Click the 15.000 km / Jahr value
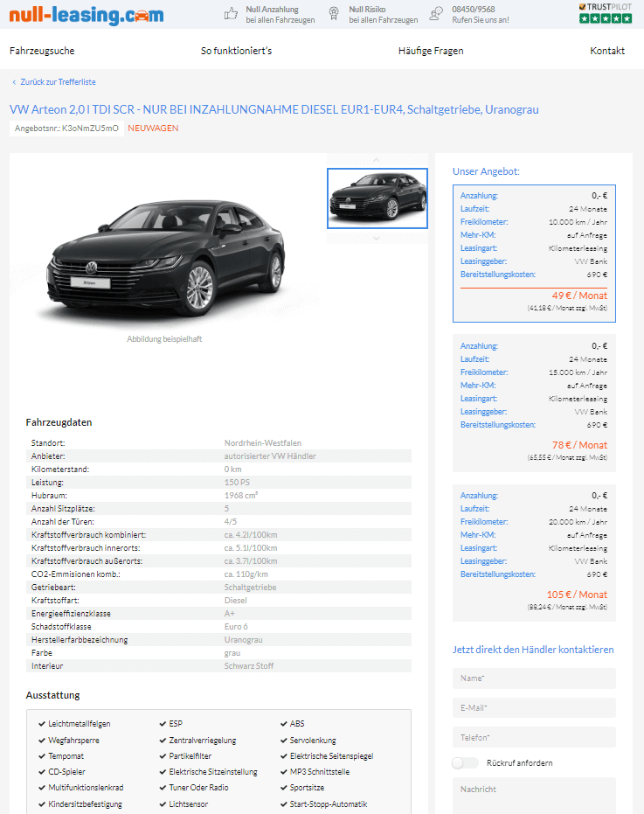Screen dimensions: 644x814 point(578,372)
